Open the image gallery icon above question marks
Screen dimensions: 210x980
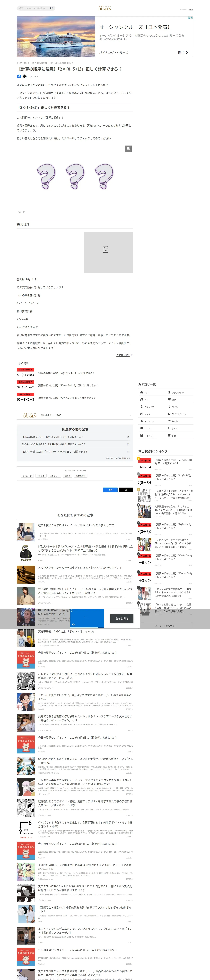coord(128,149)
